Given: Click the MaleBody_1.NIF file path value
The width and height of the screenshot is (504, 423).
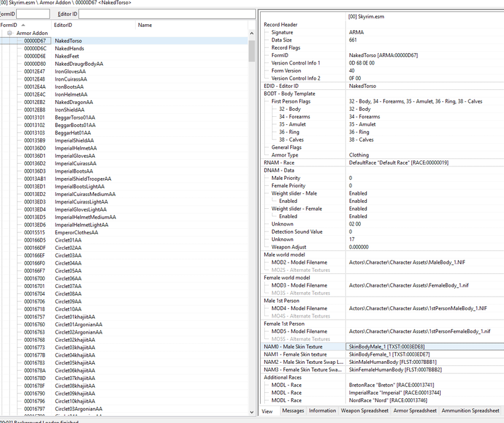Looking at the screenshot, I should point(407,263).
